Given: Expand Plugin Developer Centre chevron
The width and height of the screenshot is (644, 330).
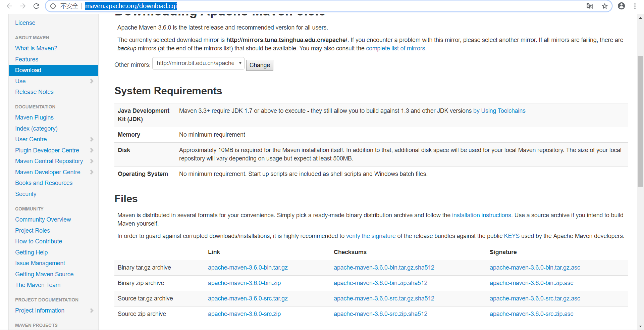Looking at the screenshot, I should (x=92, y=150).
